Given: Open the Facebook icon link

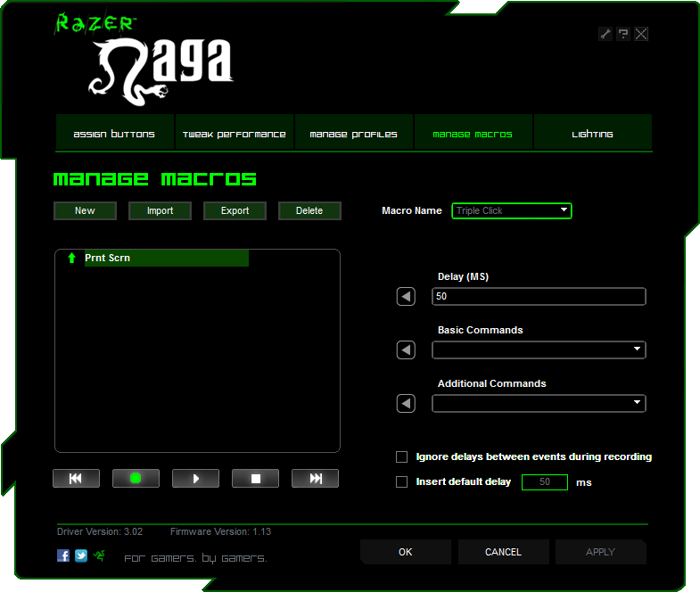Looking at the screenshot, I should (63, 555).
